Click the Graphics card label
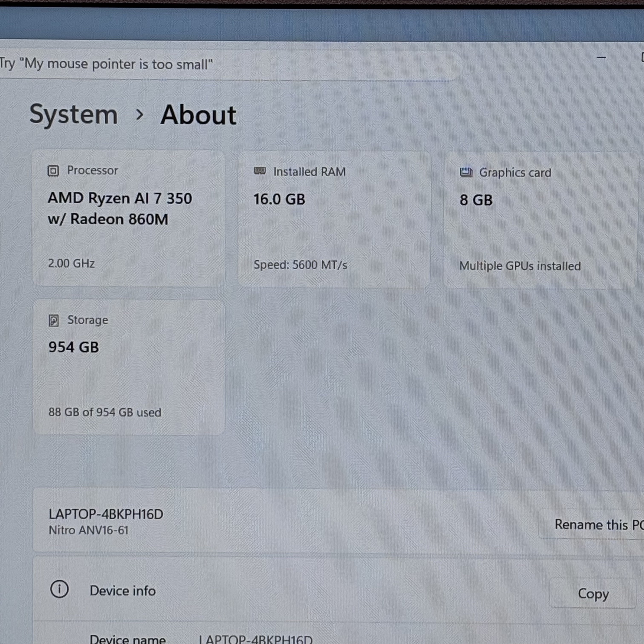Viewport: 644px width, 644px height. click(x=515, y=173)
